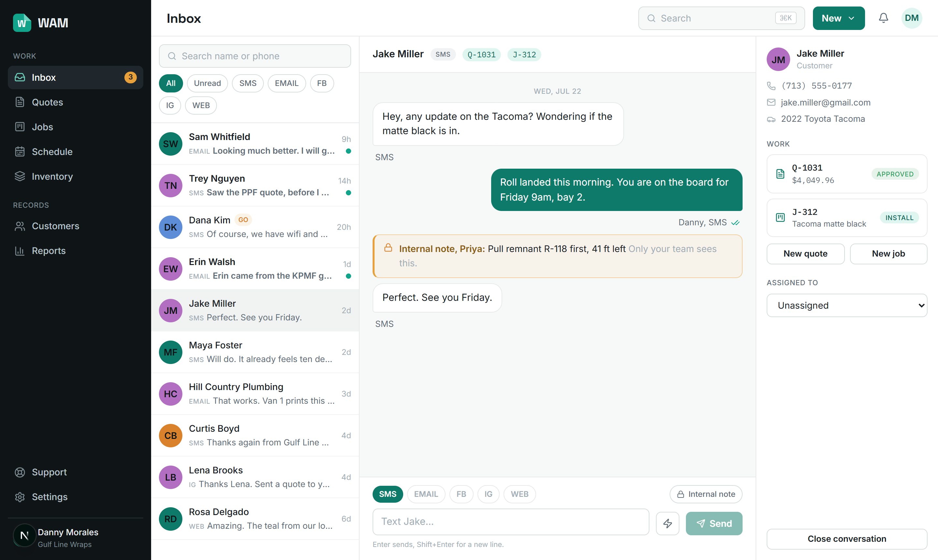Switch the reply channel to EMAIL

[426, 494]
